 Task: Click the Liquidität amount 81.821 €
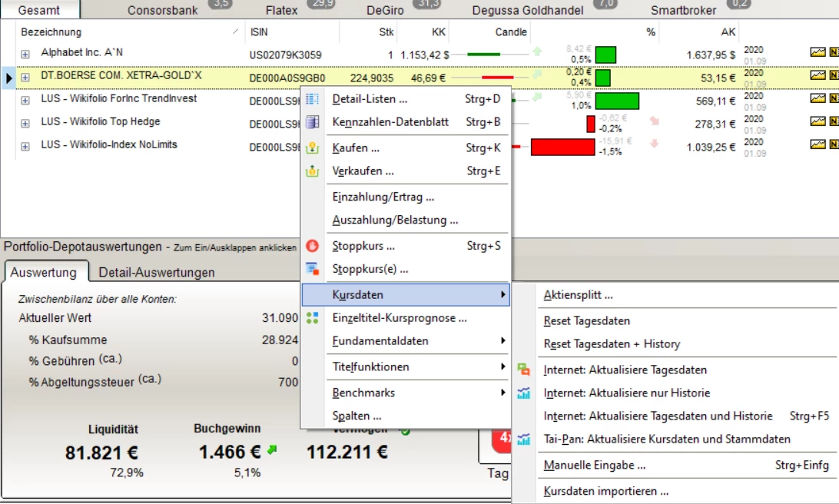coord(101,453)
